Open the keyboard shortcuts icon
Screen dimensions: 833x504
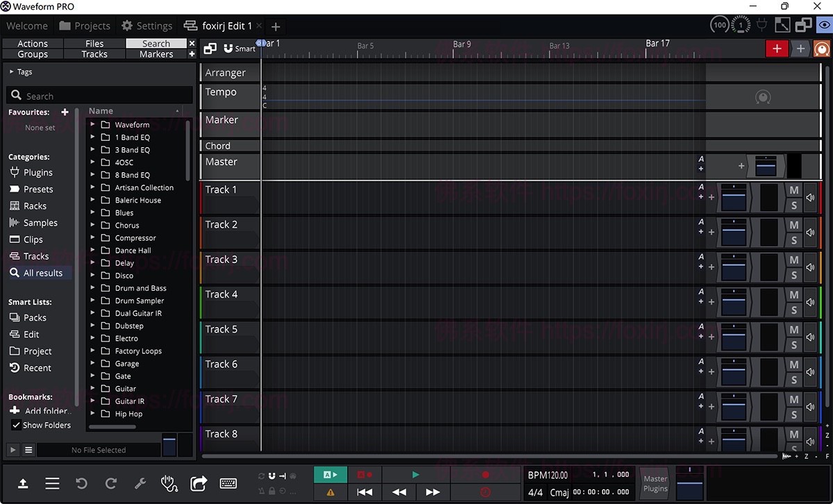tap(228, 483)
